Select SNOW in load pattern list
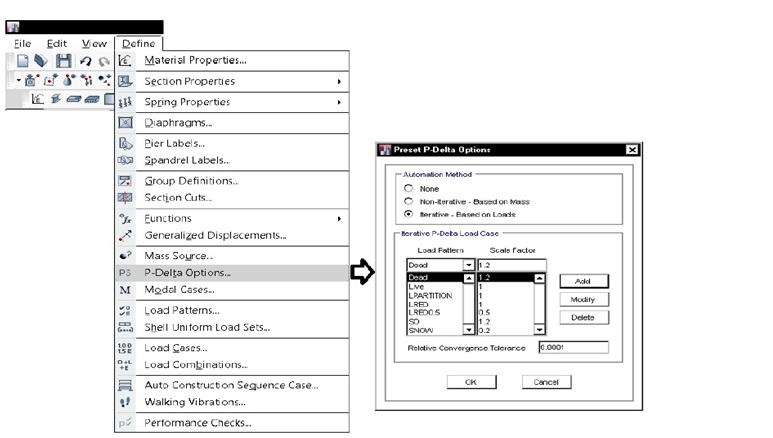The height and width of the screenshot is (438, 773). point(435,330)
